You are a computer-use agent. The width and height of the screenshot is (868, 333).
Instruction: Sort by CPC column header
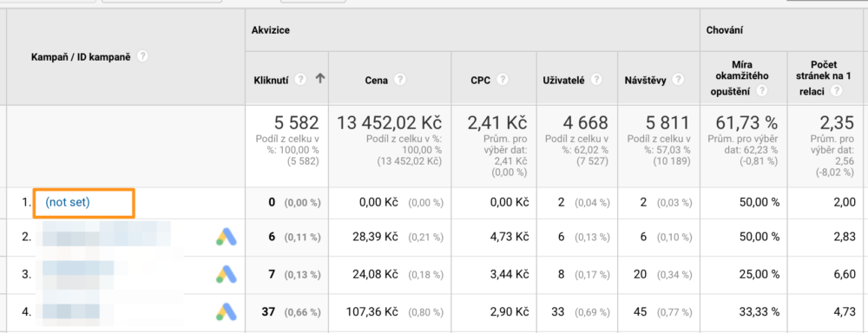[x=480, y=80]
